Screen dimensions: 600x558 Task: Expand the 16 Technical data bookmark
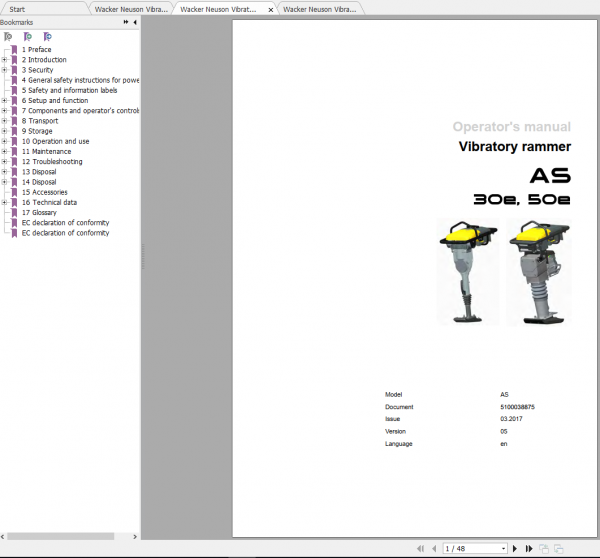(4, 202)
